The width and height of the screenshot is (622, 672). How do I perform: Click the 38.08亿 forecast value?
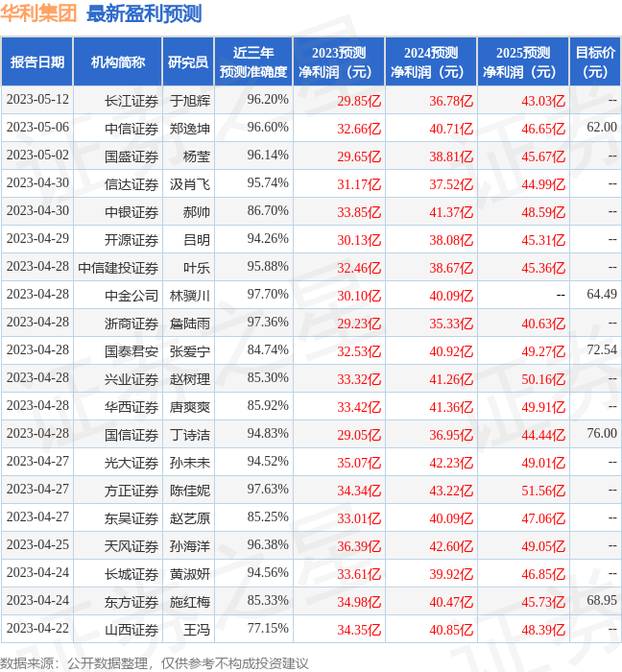click(x=451, y=240)
